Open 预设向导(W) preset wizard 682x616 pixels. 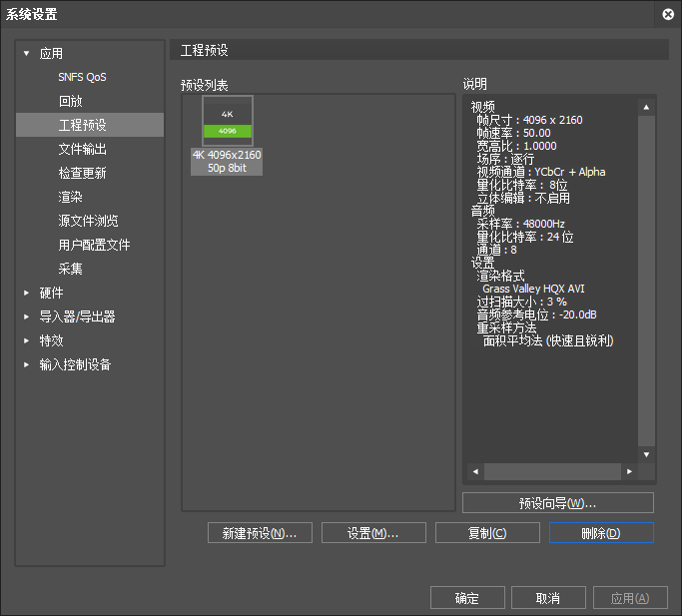pyautogui.click(x=557, y=503)
